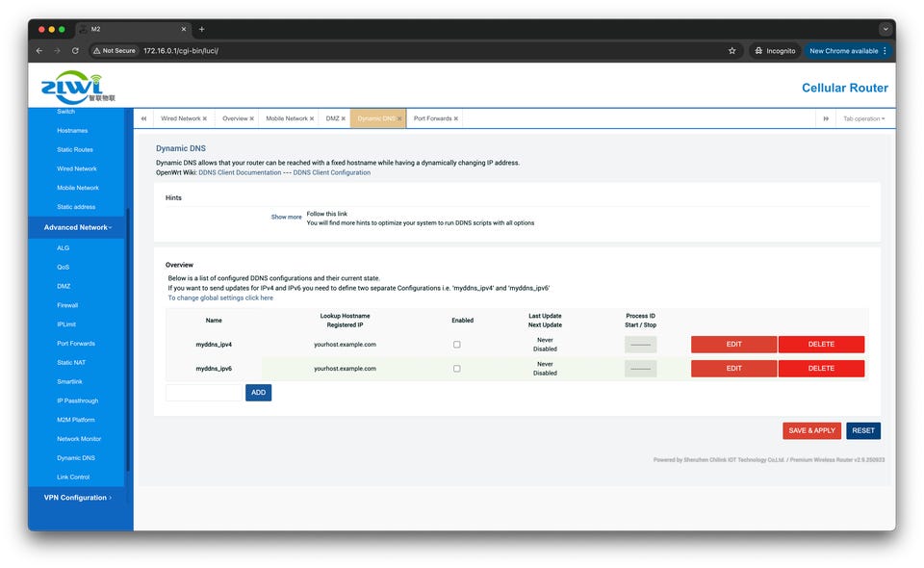Image resolution: width=924 pixels, height=568 pixels.
Task: Click the browser forward arrow
Action: point(57,51)
